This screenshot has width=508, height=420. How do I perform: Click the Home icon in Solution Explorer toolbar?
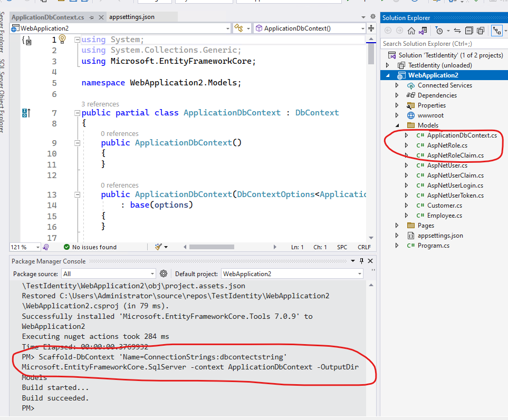(x=411, y=31)
